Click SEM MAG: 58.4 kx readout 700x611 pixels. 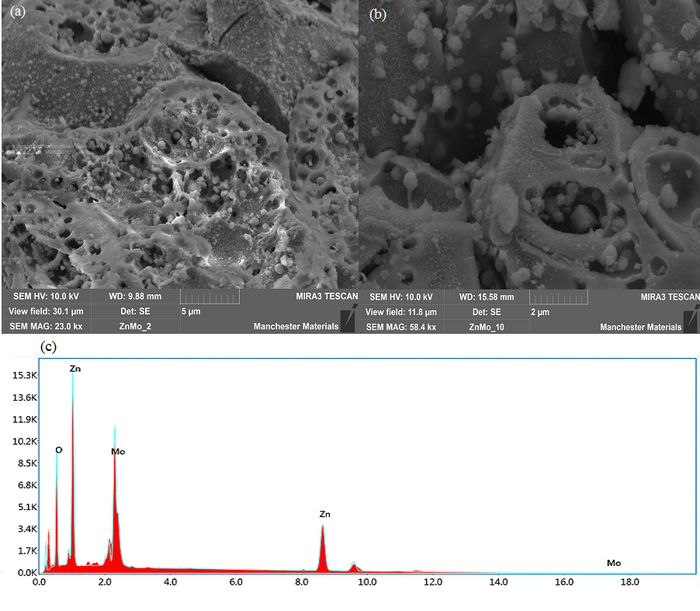point(401,327)
